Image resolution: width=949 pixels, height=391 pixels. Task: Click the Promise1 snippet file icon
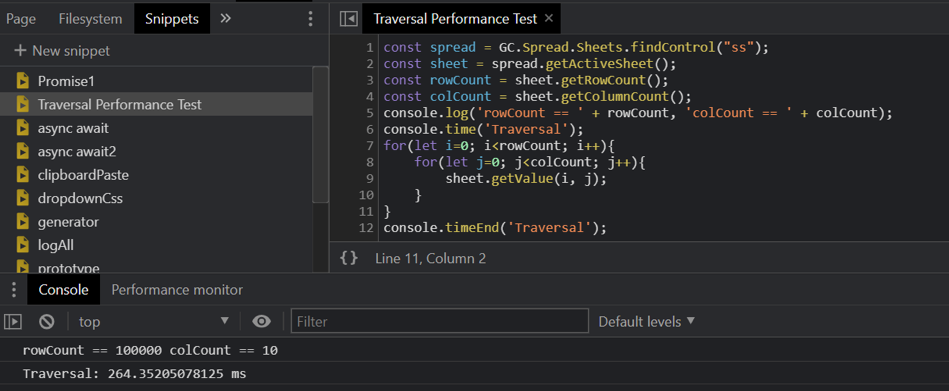pyautogui.click(x=23, y=81)
